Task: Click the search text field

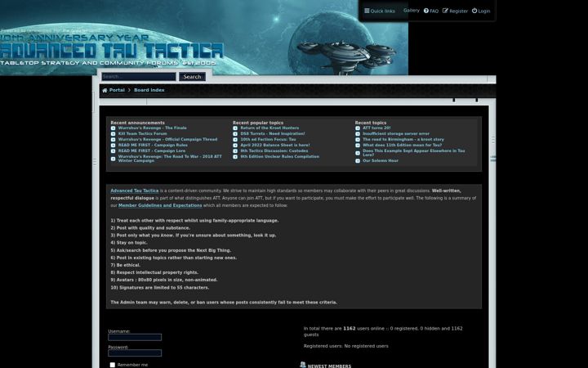Action: pos(138,77)
